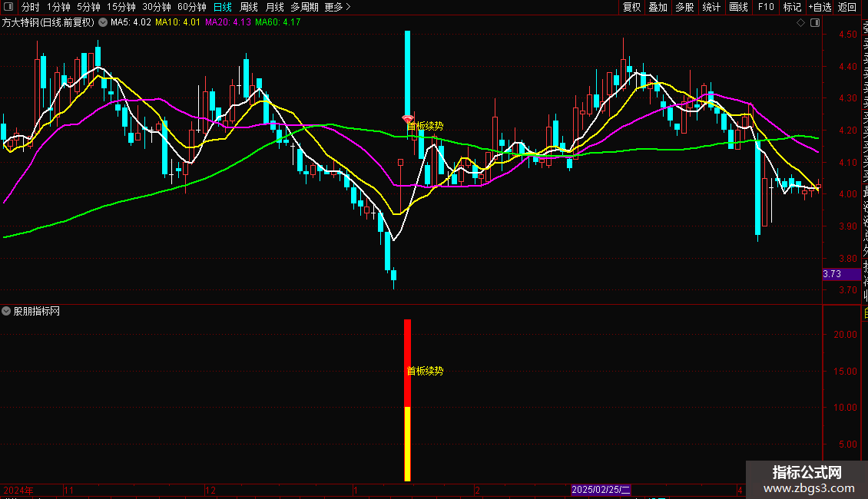
Task: Click the month 12 marker on time axis
Action: [210, 490]
